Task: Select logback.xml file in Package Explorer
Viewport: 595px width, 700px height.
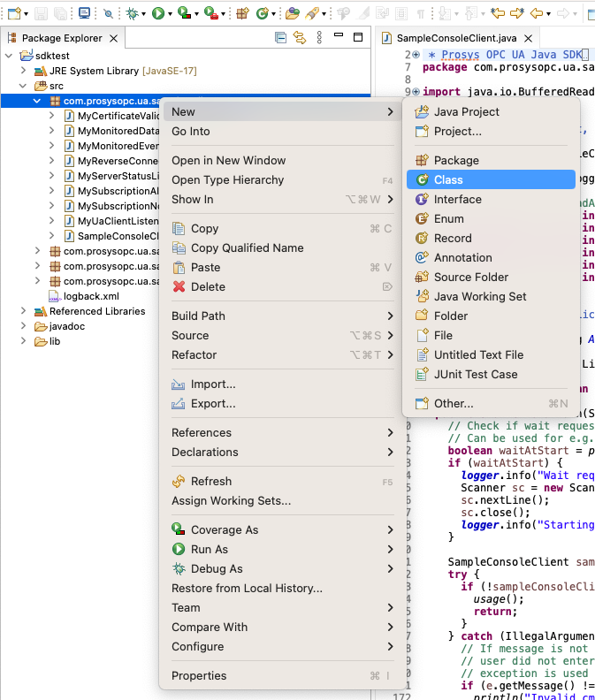Action: (90, 296)
